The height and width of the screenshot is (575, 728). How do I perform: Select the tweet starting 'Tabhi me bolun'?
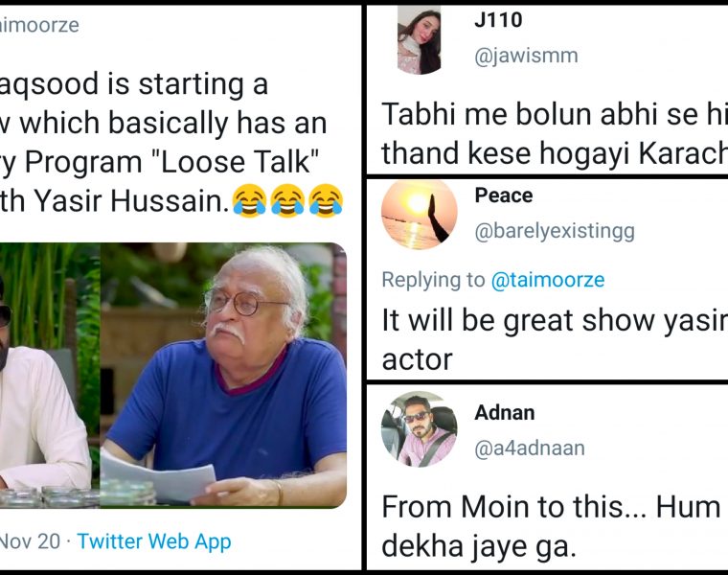pyautogui.click(x=554, y=134)
